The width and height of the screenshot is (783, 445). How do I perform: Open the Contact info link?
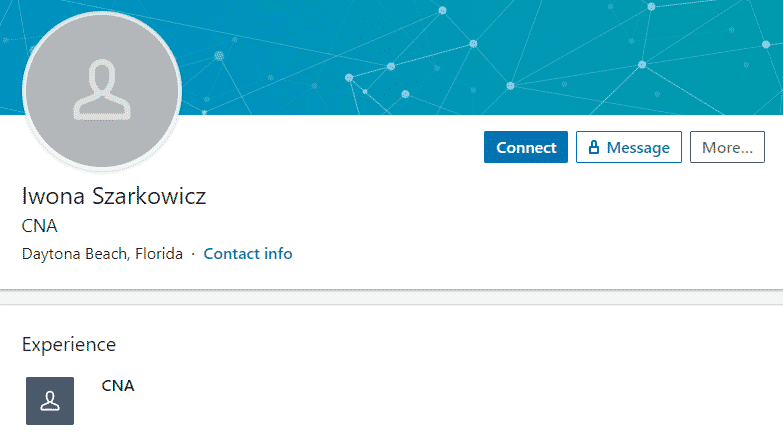pyautogui.click(x=248, y=254)
